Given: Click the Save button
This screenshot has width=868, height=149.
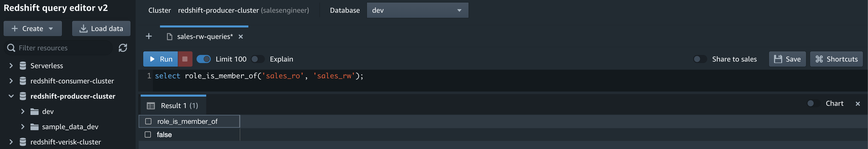Looking at the screenshot, I should click(787, 59).
